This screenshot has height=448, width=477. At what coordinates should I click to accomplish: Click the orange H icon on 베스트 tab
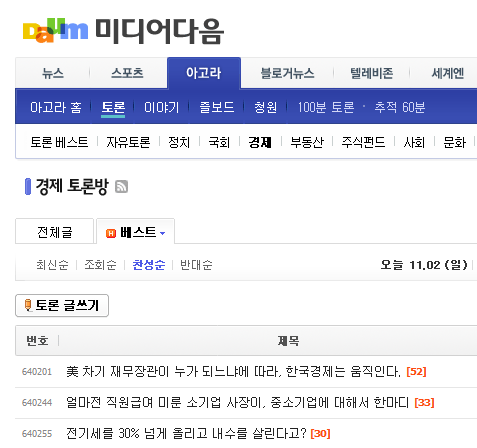pyautogui.click(x=111, y=233)
